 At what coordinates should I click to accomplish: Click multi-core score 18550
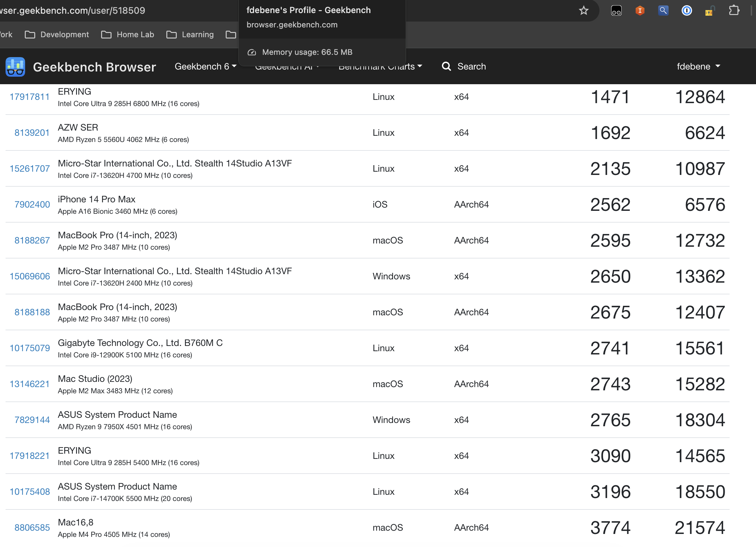(x=700, y=492)
